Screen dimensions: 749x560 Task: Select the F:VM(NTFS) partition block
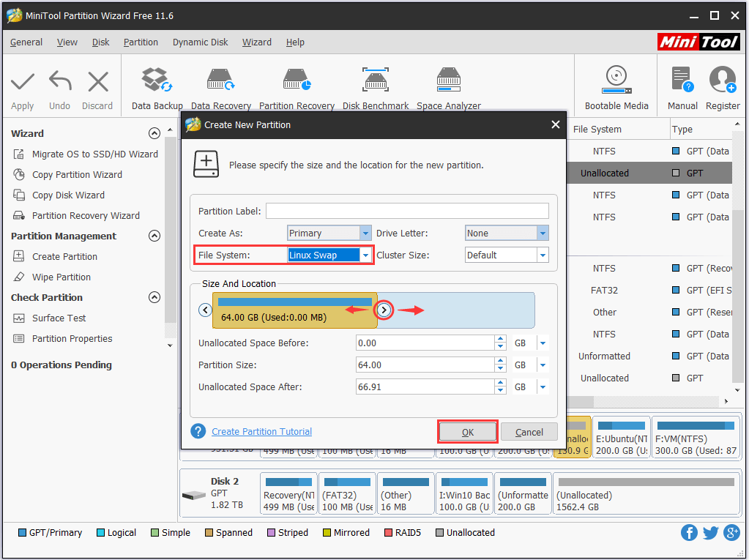[696, 437]
